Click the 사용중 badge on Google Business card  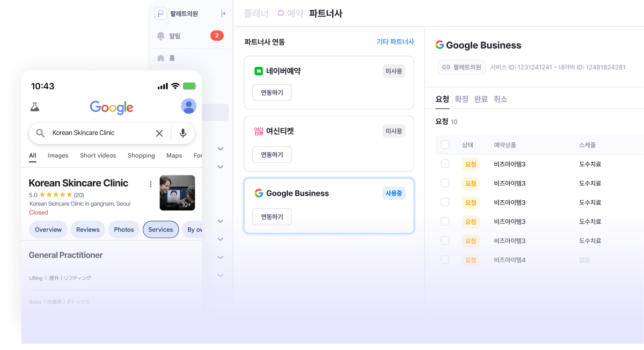pos(394,193)
